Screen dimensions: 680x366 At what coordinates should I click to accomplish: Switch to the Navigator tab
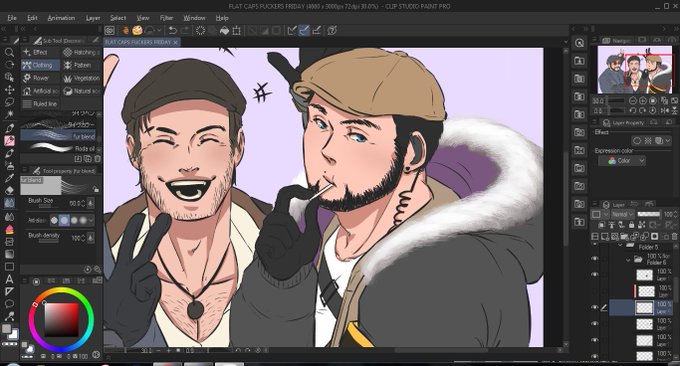[x=617, y=40]
